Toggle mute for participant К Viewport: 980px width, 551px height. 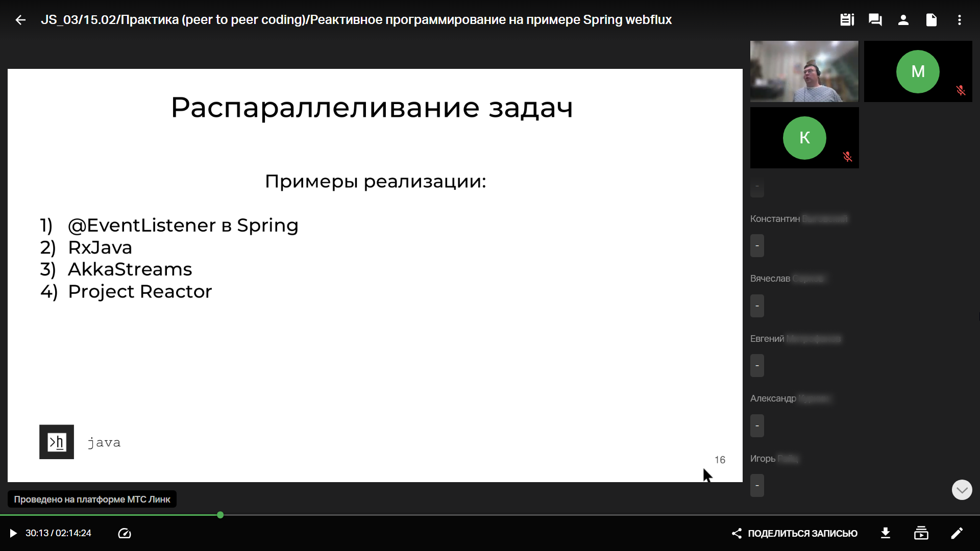(847, 157)
